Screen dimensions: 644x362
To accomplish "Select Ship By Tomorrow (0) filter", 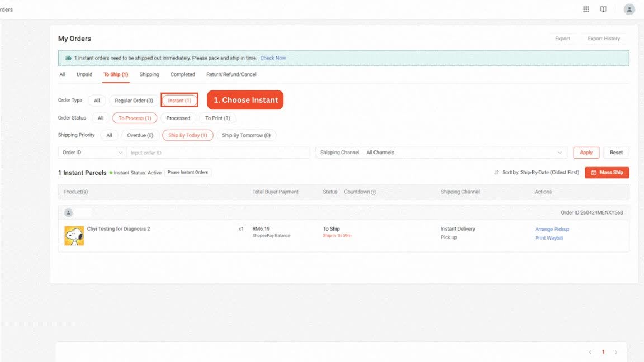I will coord(247,135).
